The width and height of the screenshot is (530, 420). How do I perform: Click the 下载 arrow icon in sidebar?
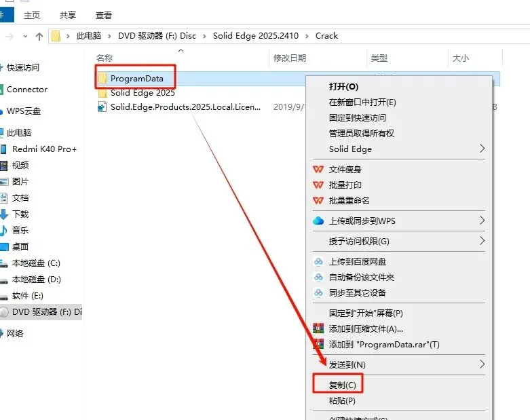[3, 214]
